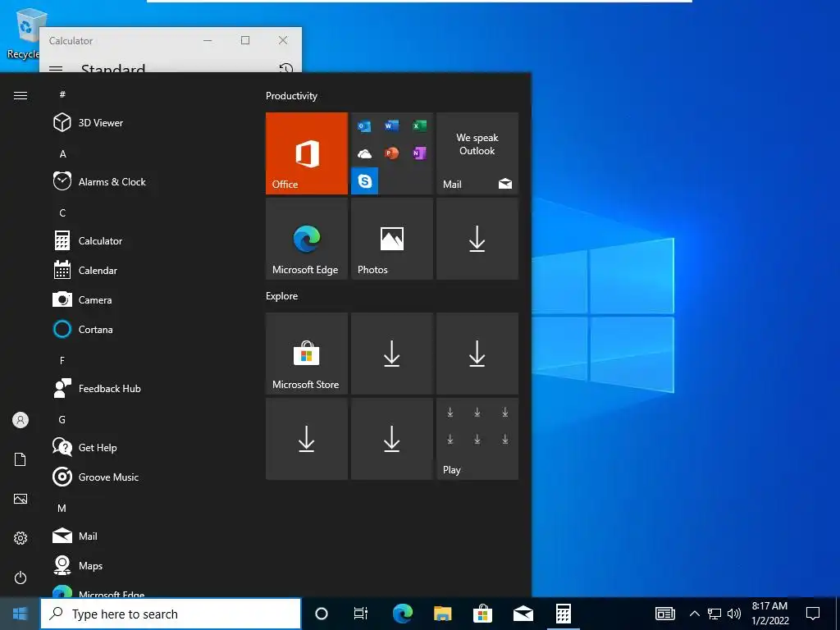Open Calculator from the Start app list

click(x=144, y=240)
